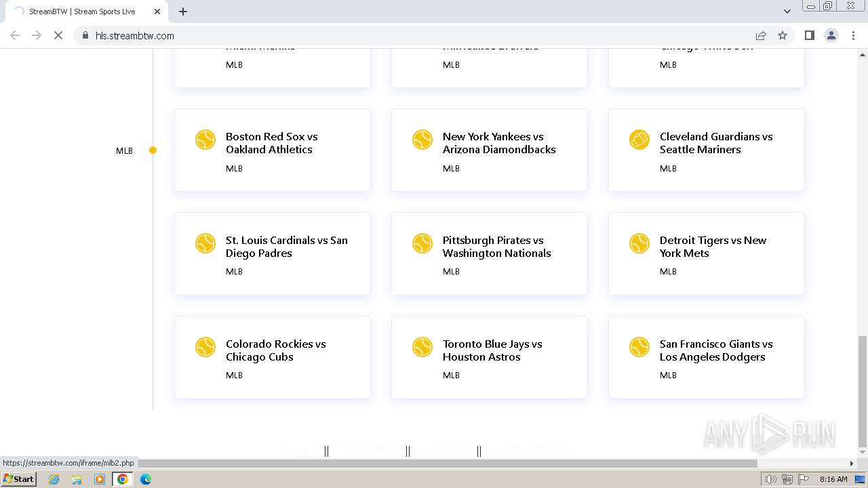Click the Pittsburgh Pirates game baseball icon
Image resolution: width=868 pixels, height=488 pixels.
coord(422,243)
